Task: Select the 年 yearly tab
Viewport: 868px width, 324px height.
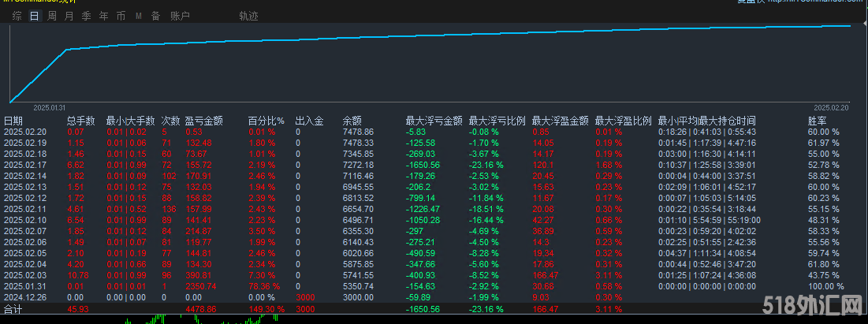Action: coord(103,17)
